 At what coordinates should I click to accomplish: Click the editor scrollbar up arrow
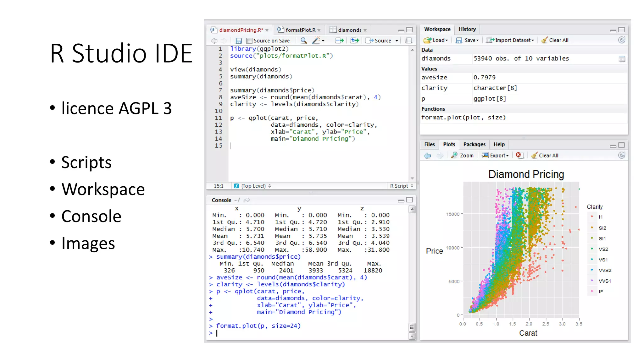tap(412, 50)
